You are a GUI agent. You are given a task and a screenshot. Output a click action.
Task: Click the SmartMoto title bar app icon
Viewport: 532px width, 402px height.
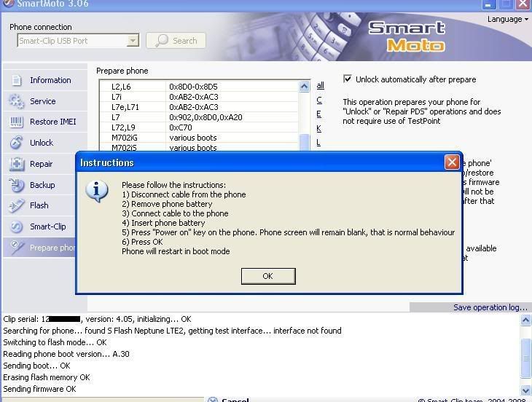click(x=8, y=4)
